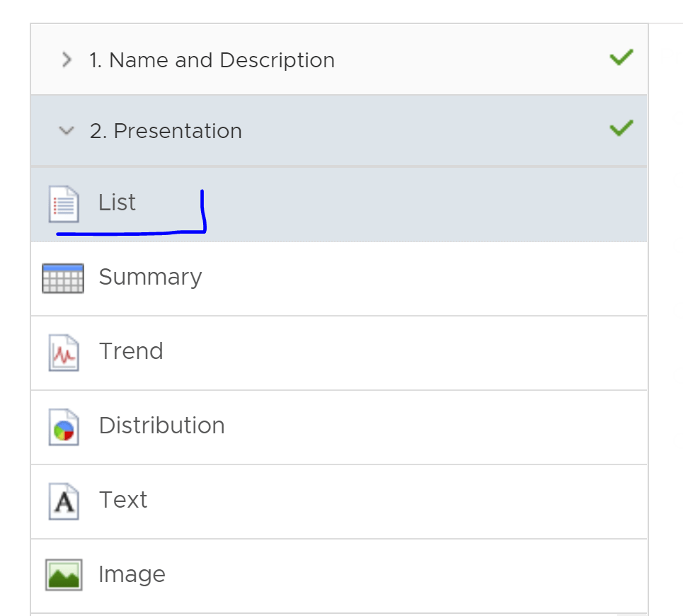Select the Trend text label
The image size is (683, 616).
tap(131, 351)
